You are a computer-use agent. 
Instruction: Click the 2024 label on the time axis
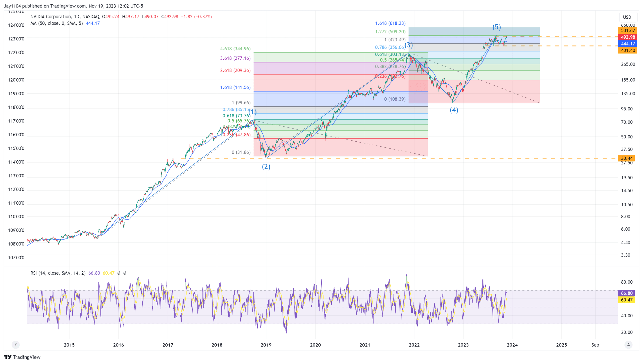(x=512, y=345)
